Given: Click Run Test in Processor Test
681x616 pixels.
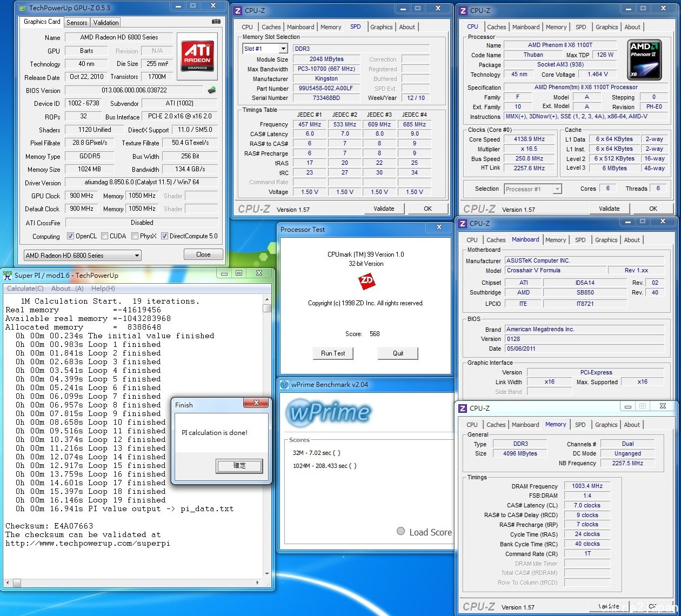Looking at the screenshot, I should pyautogui.click(x=333, y=353).
